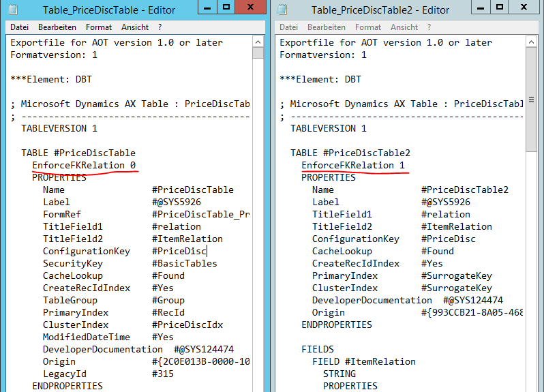Click Notepad icon in Table_PriceDiscTable2 title bar

[x=283, y=10]
